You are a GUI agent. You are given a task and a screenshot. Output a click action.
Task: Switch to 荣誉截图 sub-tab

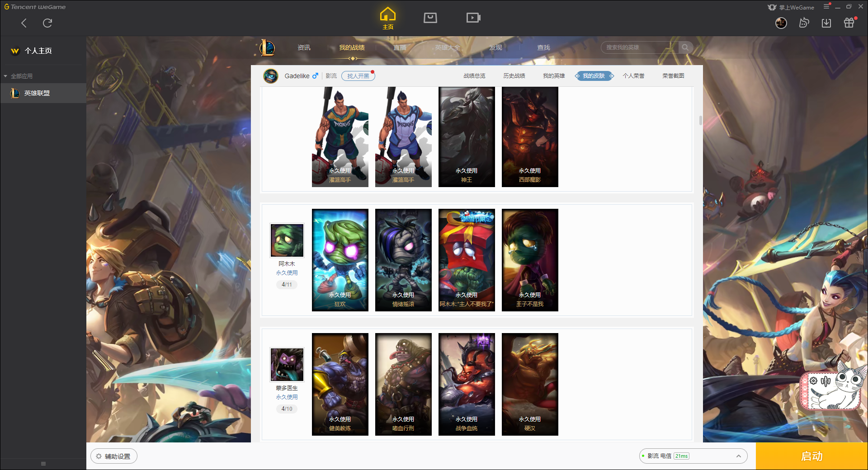(673, 76)
